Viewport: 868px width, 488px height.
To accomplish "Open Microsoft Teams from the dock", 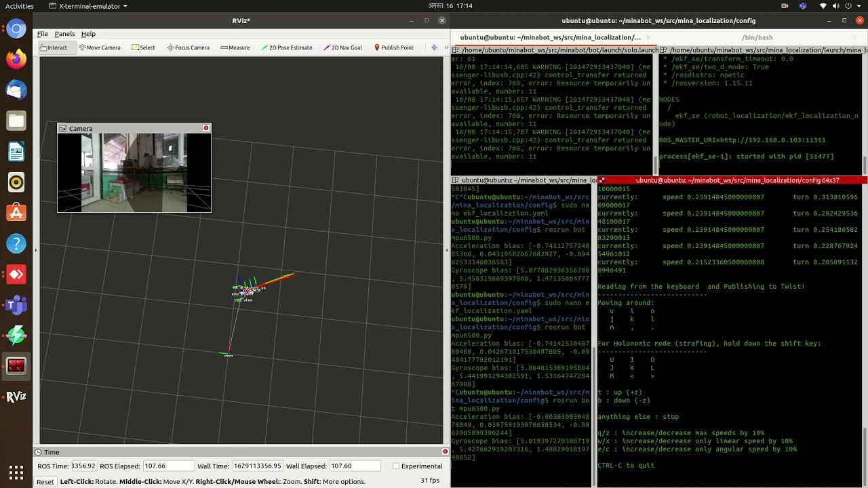I will [x=16, y=305].
